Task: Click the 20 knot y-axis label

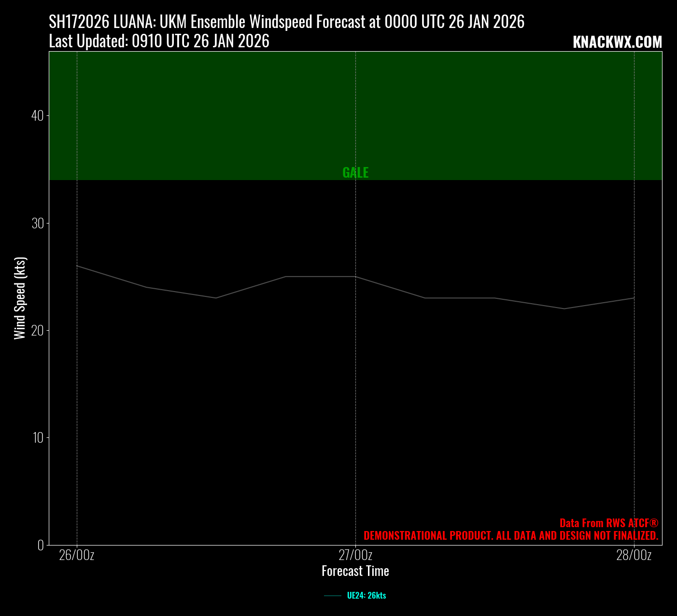Action: [x=38, y=331]
